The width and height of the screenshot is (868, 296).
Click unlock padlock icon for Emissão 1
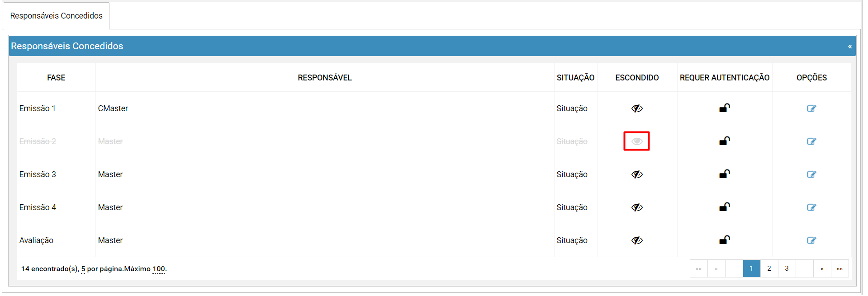pyautogui.click(x=725, y=108)
